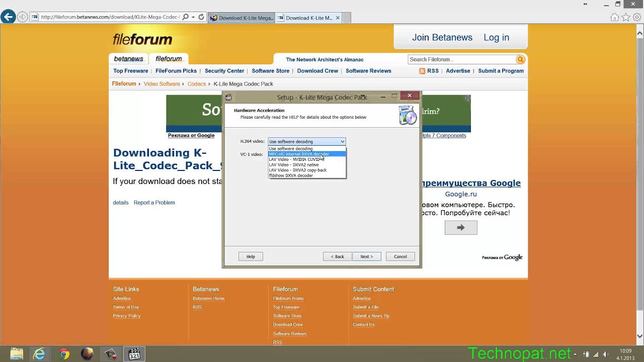The height and width of the screenshot is (362, 644).
Task: Click the Google.ru ad link
Action: pyautogui.click(x=461, y=194)
